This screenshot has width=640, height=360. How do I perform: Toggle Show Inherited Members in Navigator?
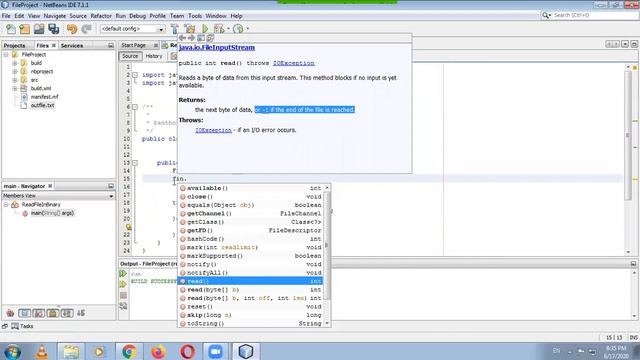click(x=10, y=313)
